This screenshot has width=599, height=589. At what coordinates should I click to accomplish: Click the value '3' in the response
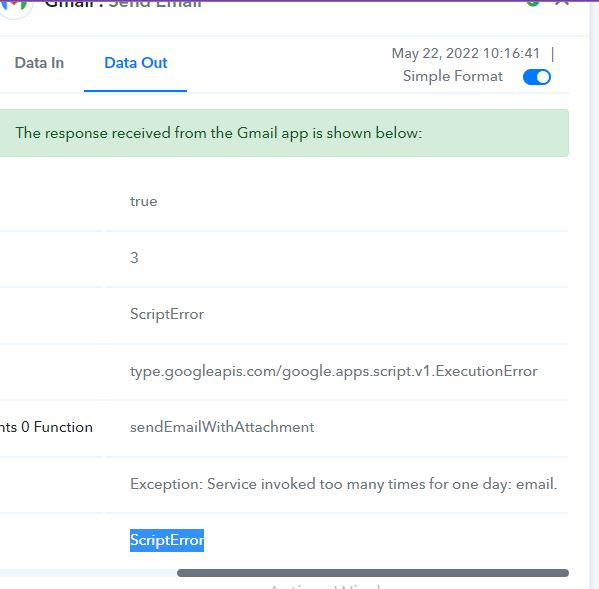click(134, 258)
